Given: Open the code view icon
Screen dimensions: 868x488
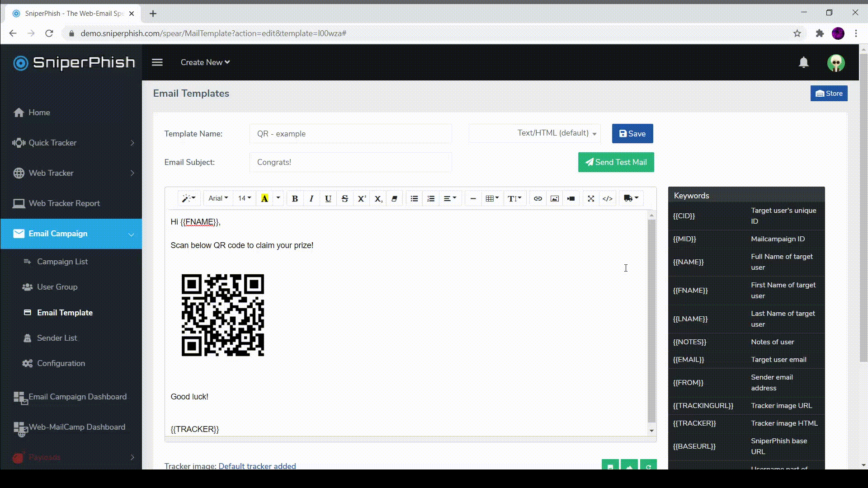Looking at the screenshot, I should pyautogui.click(x=607, y=198).
